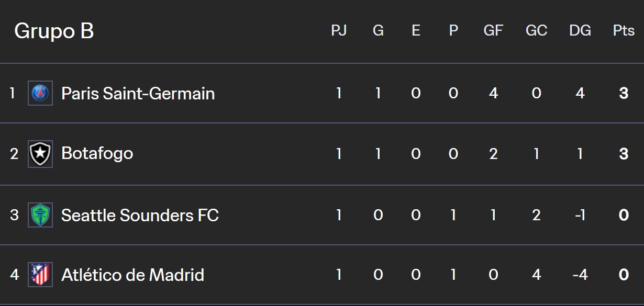The height and width of the screenshot is (306, 644).
Task: Click the Grupo B heading
Action: [54, 31]
